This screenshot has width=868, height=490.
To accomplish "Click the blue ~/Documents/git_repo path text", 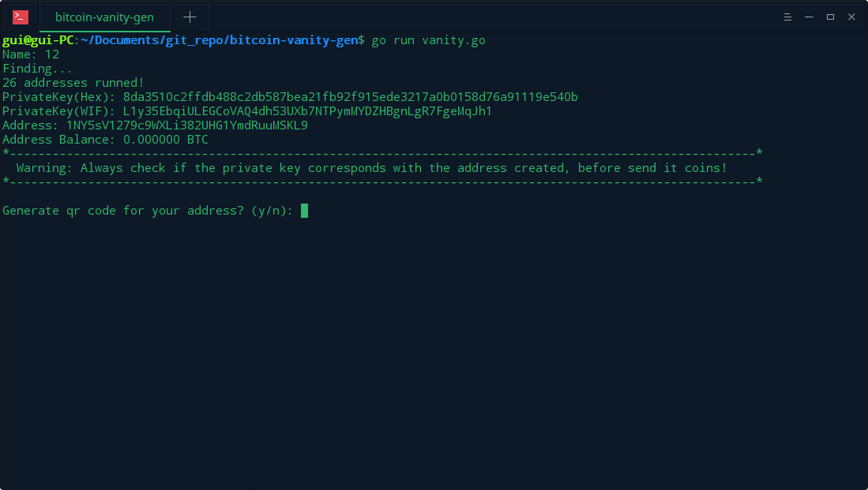I will [220, 40].
